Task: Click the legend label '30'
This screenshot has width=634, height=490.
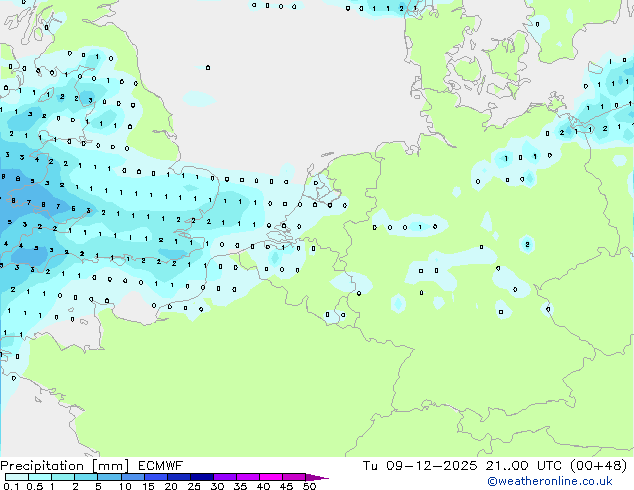Action: click(217, 486)
